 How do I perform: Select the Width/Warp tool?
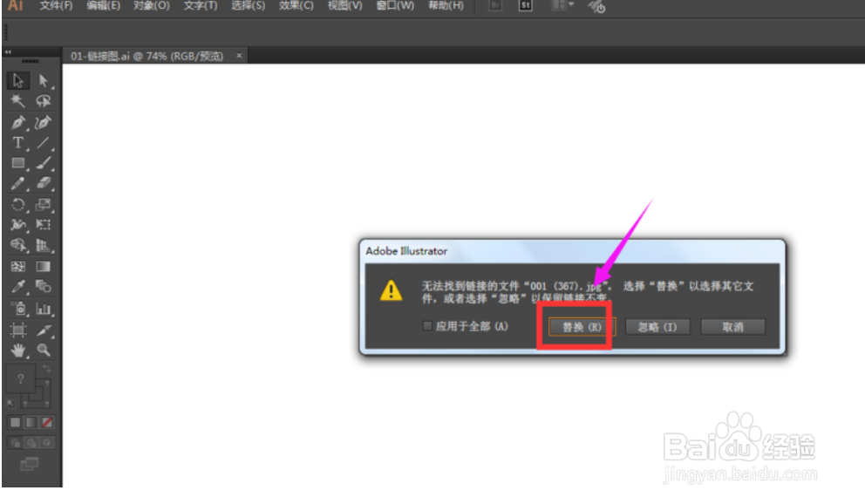pos(17,225)
